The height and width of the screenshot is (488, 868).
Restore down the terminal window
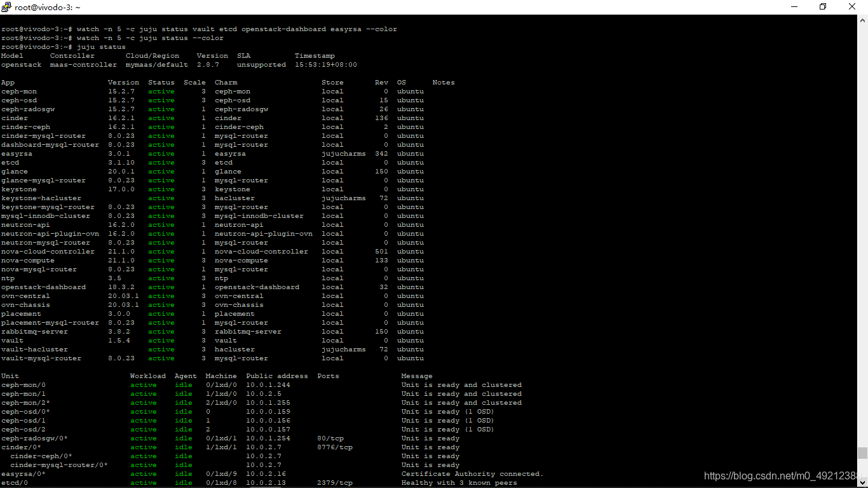pos(824,7)
